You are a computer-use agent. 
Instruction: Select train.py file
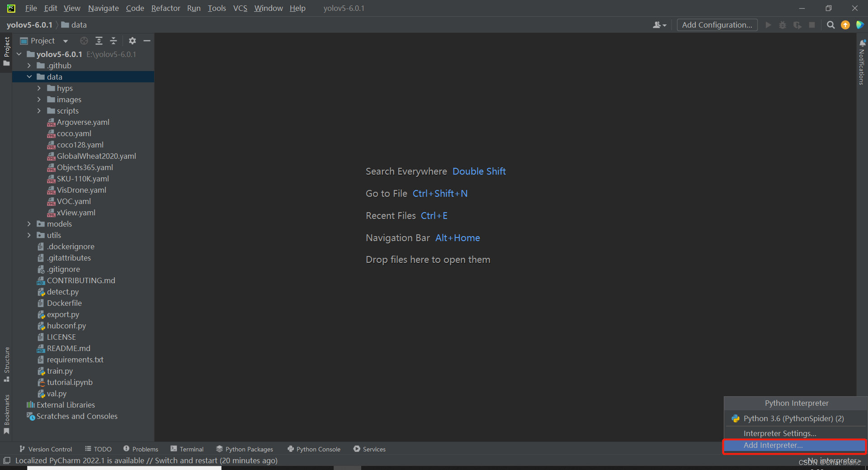pyautogui.click(x=55, y=371)
